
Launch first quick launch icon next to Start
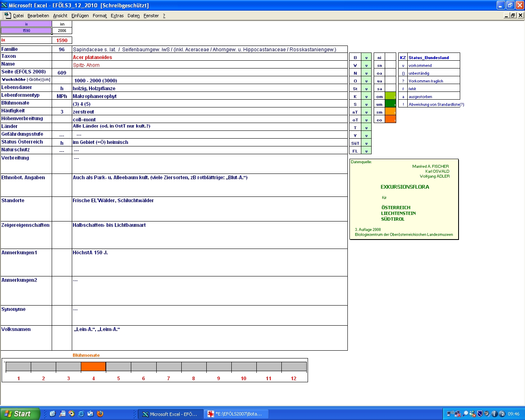(52, 414)
